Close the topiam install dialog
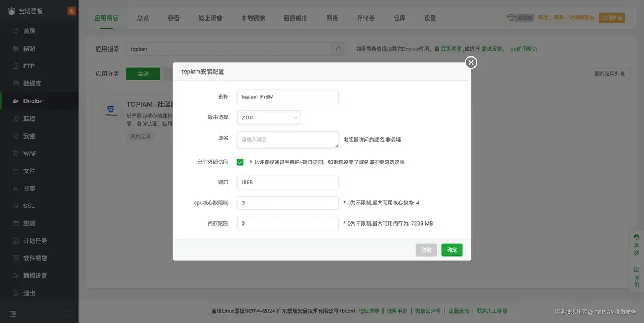This screenshot has width=644, height=323. pos(470,62)
